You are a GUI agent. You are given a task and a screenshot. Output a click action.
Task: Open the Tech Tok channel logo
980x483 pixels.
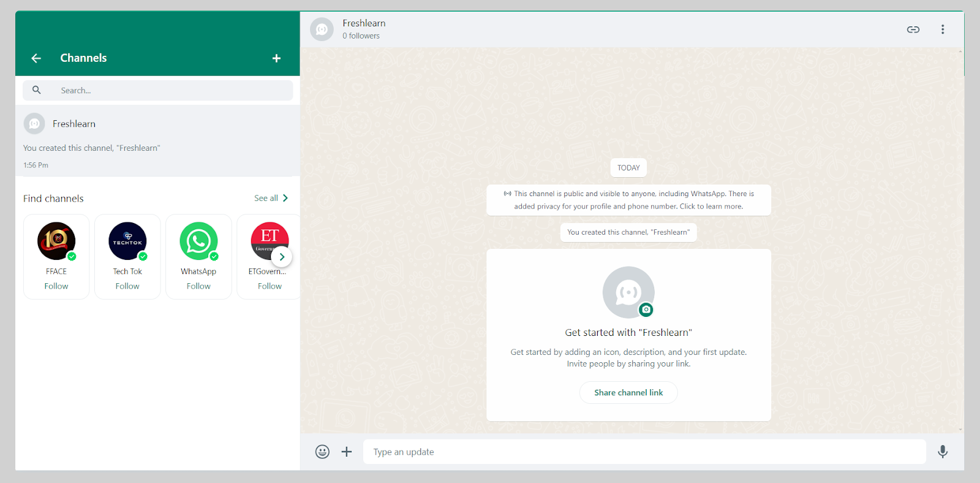pyautogui.click(x=127, y=241)
